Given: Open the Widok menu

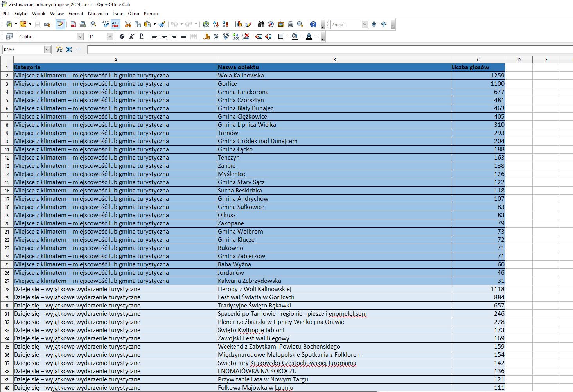Looking at the screenshot, I should [39, 14].
